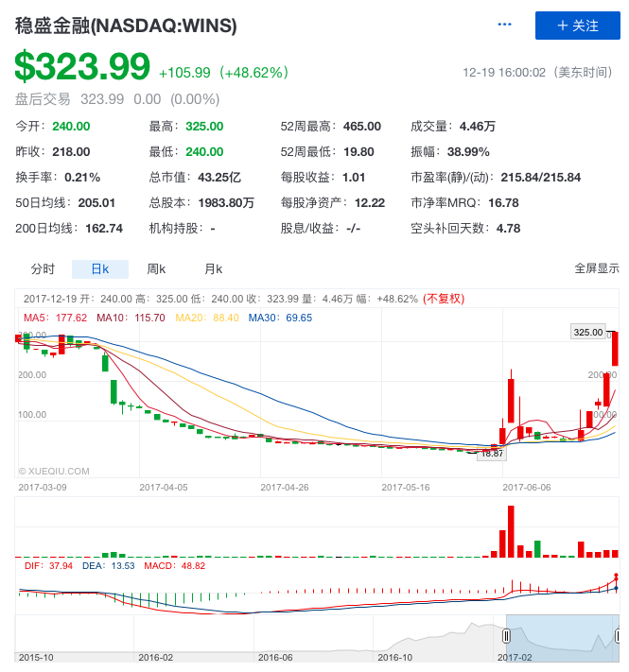Click the 总股本 value 1983.80万
Screen dimensions: 629x672
click(226, 202)
